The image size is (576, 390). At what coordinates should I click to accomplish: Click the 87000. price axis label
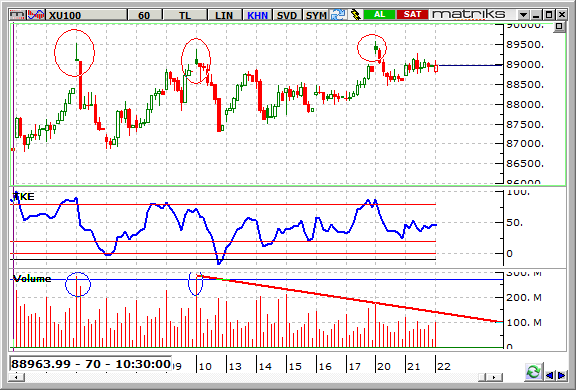tap(525, 144)
